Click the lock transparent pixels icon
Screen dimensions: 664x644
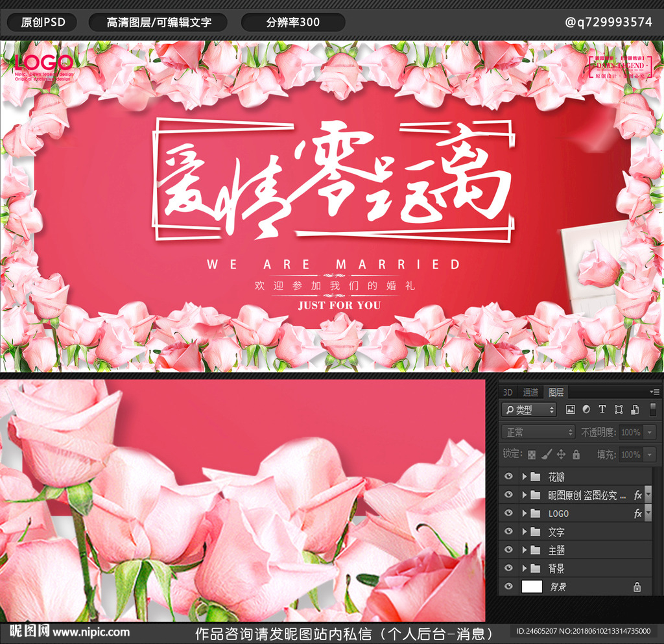[x=532, y=454]
